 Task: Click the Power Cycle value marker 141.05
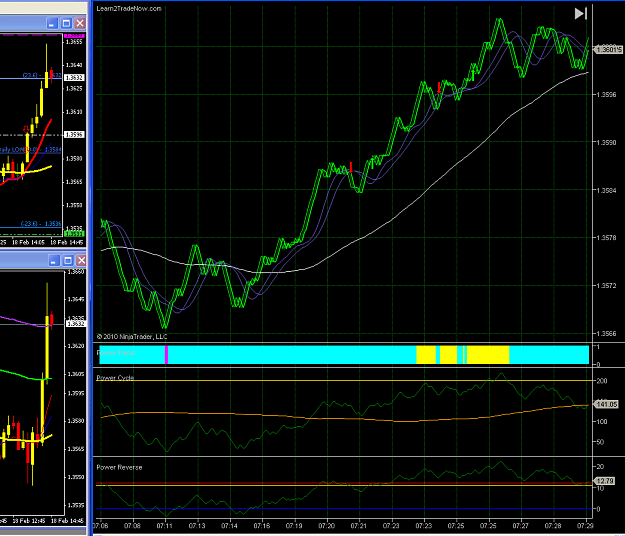click(607, 404)
